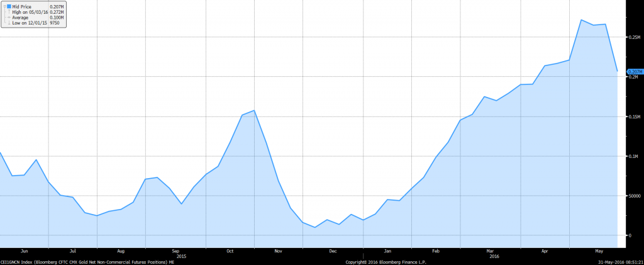Click the 0.272M high value in legend
644x265 pixels.
click(x=55, y=13)
